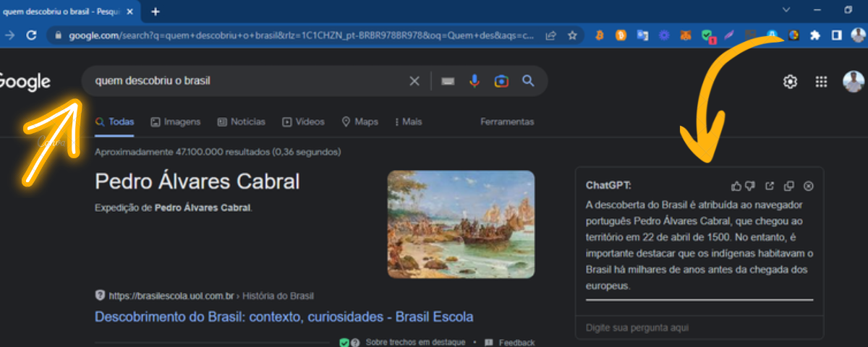Switch to the Maps tab

[x=359, y=121]
